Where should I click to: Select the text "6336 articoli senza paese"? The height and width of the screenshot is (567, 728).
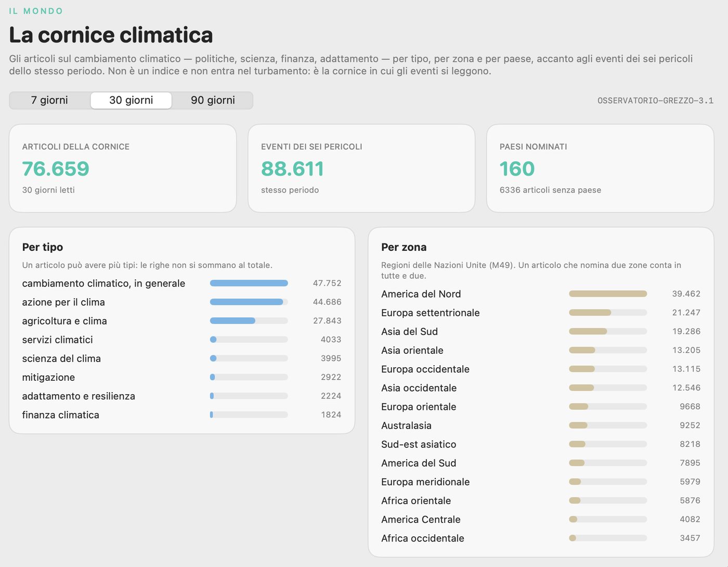(x=550, y=190)
